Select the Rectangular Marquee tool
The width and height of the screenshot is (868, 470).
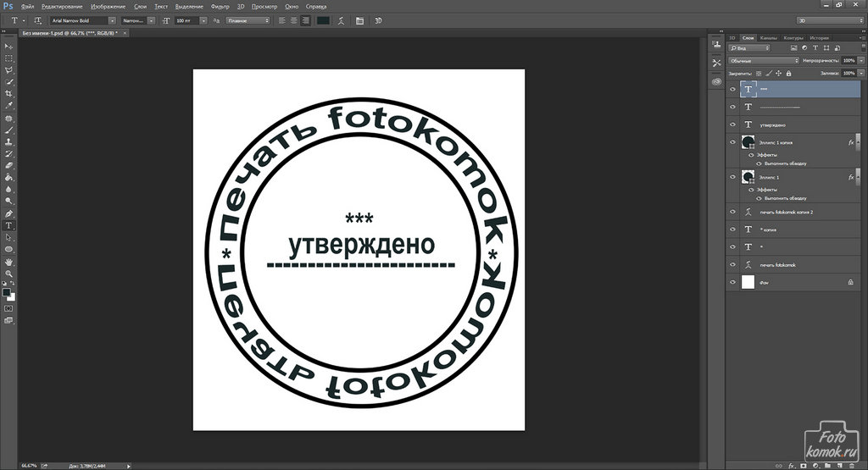pos(8,58)
